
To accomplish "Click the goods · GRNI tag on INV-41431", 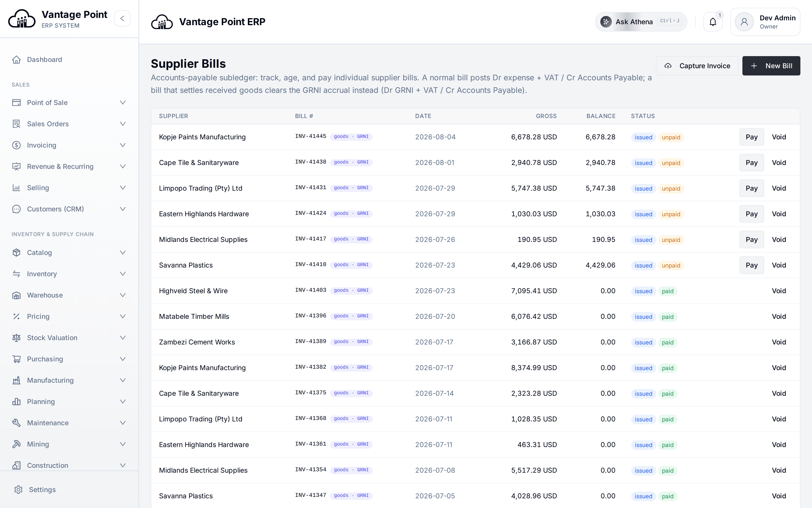I will click(351, 188).
